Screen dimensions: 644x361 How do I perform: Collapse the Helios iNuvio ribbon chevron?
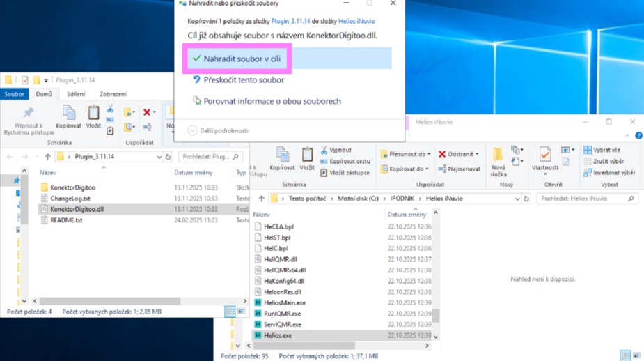[x=627, y=135]
